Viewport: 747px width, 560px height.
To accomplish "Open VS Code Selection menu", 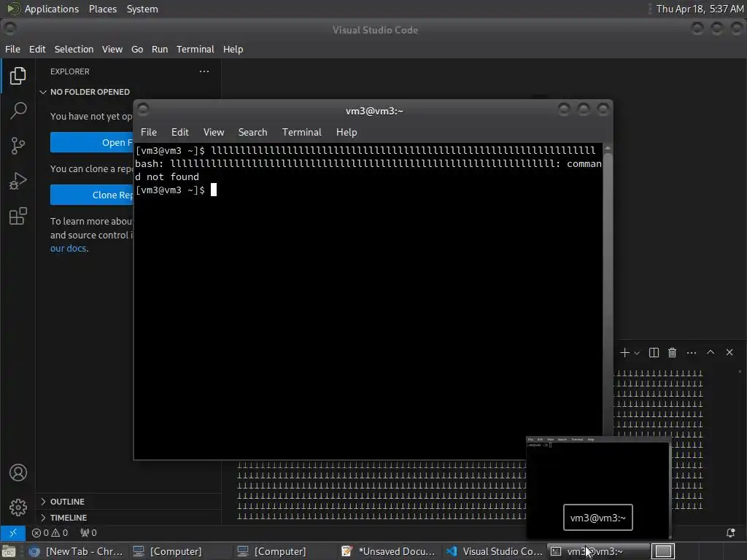I will point(74,49).
